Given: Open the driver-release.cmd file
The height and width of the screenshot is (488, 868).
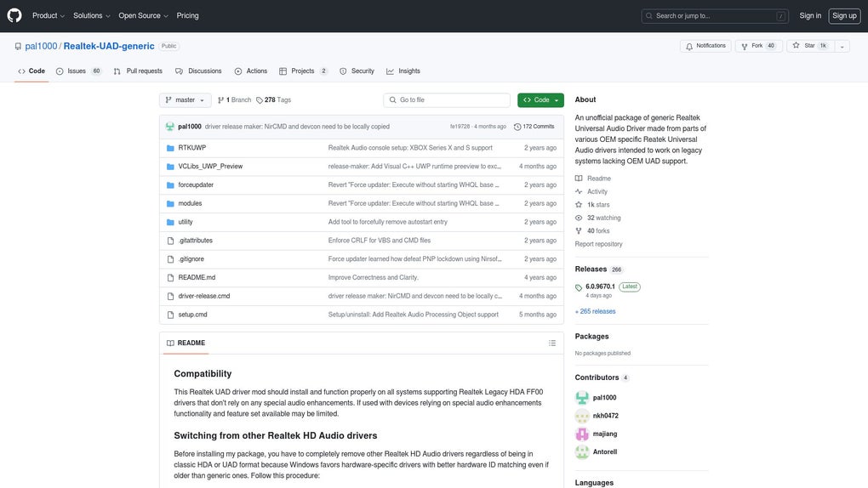Looking at the screenshot, I should pos(204,296).
